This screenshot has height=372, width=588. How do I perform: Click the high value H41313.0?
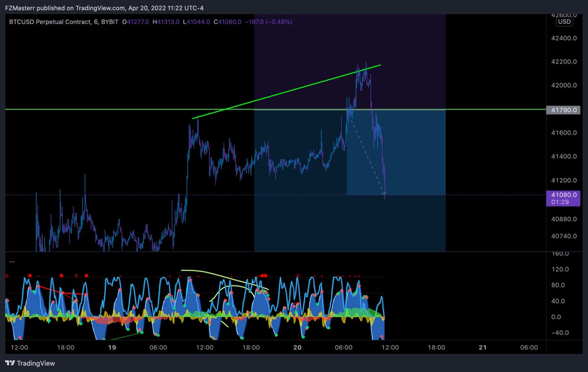pos(166,22)
